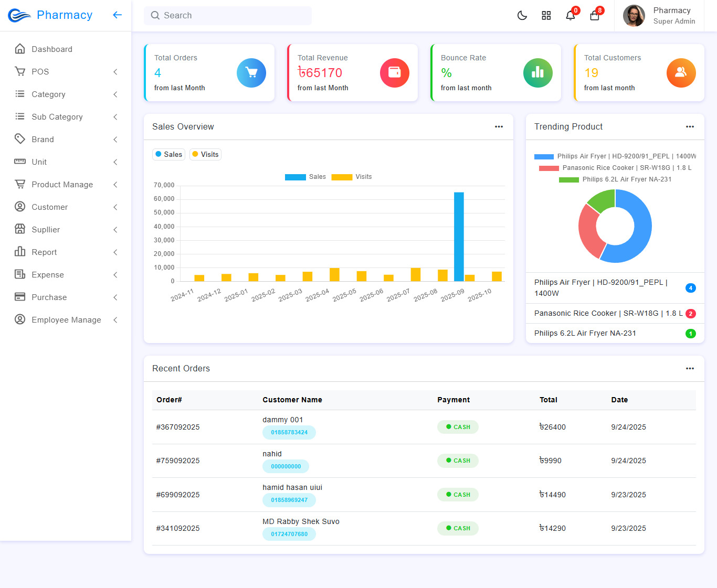Image resolution: width=717 pixels, height=588 pixels.
Task: Expand the Product Manage submenu arrow
Action: tap(115, 185)
